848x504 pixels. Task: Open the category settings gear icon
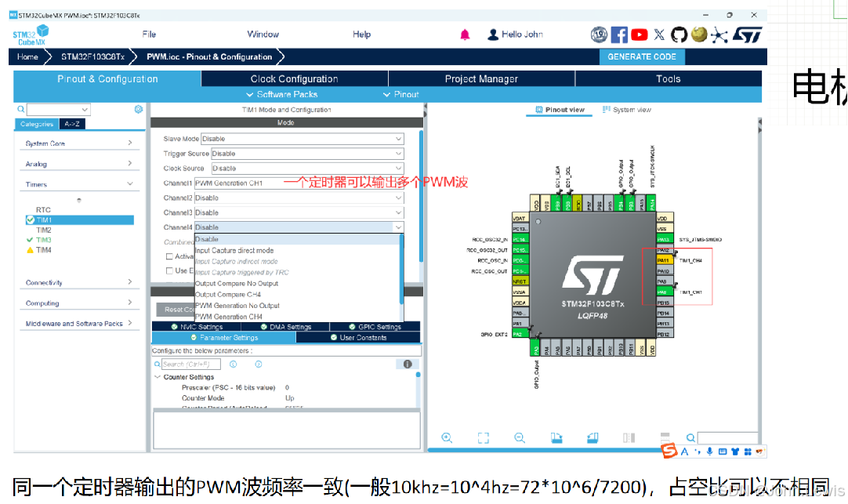tap(139, 109)
